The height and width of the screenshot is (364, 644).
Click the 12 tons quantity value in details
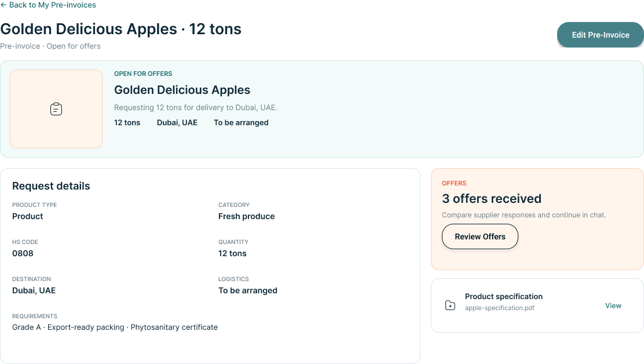(232, 253)
